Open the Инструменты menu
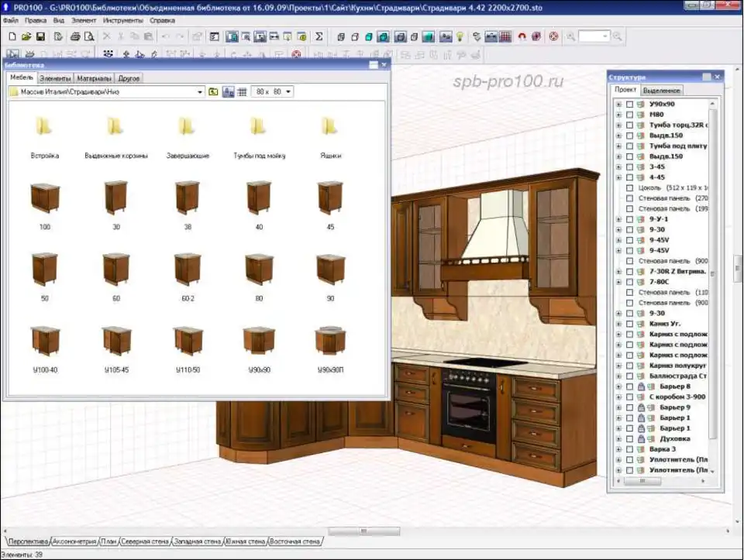This screenshot has width=744, height=560. (x=123, y=20)
